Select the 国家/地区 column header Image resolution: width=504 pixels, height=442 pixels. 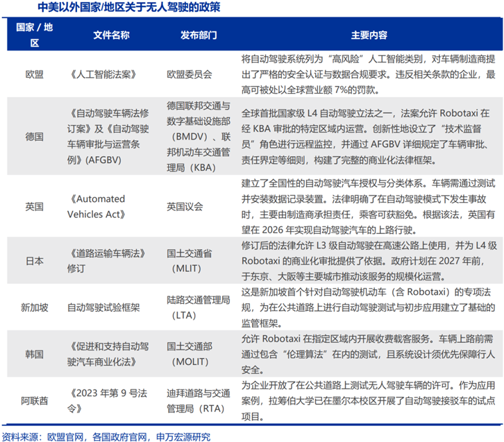35,35
